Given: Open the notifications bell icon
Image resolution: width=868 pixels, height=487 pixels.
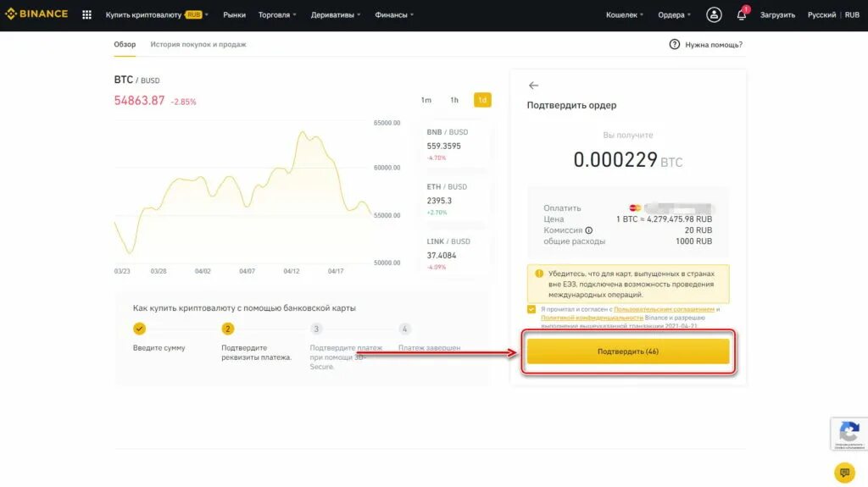Looking at the screenshot, I should pos(741,15).
